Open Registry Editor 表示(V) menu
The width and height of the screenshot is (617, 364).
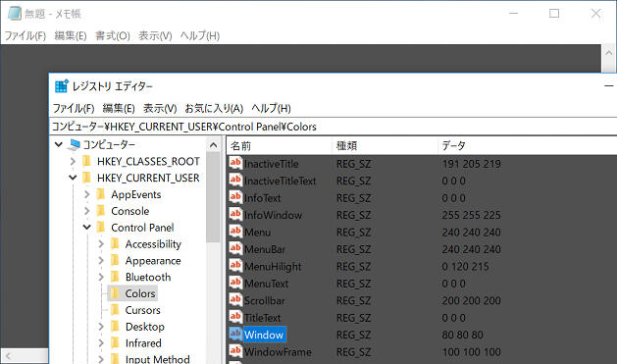(x=160, y=108)
